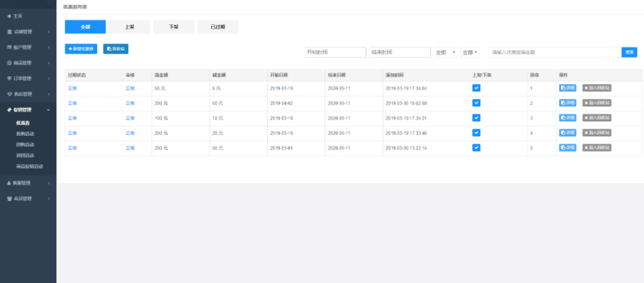Viewport: 644px width, 283px height.
Task: Click the icon beside 订单管理
Action: (9, 79)
